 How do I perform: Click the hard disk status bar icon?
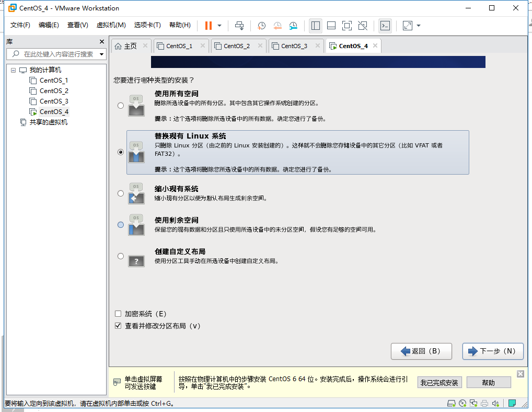tap(451, 404)
